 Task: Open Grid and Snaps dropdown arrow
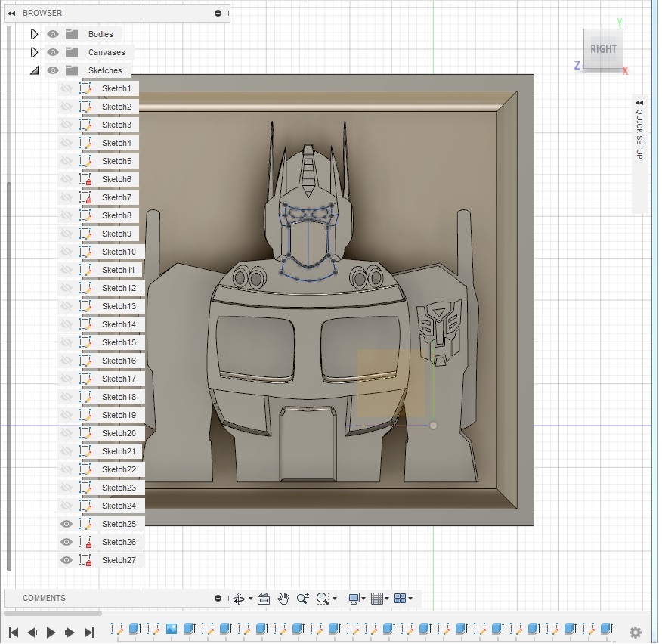click(x=387, y=599)
